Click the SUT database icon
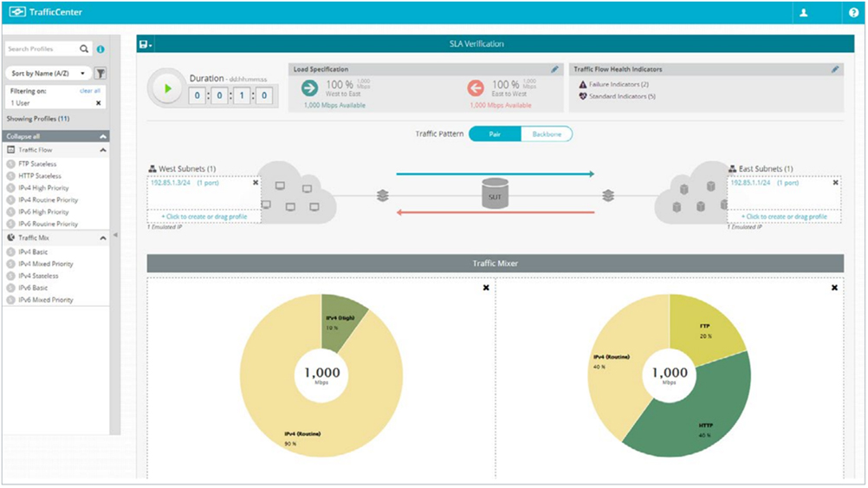Image resolution: width=868 pixels, height=488 pixels. (x=495, y=194)
